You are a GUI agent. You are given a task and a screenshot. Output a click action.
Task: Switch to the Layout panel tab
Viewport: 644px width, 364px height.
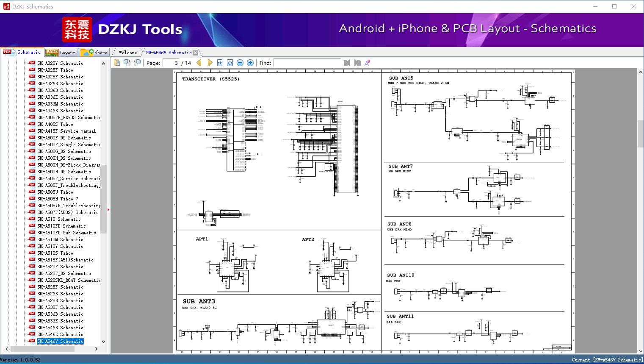tap(61, 53)
